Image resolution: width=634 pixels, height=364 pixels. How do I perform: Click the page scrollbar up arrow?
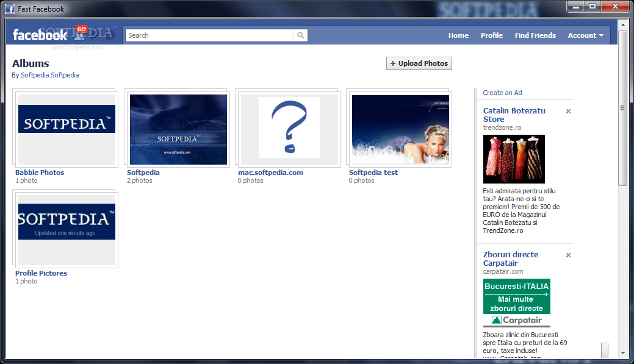(623, 24)
